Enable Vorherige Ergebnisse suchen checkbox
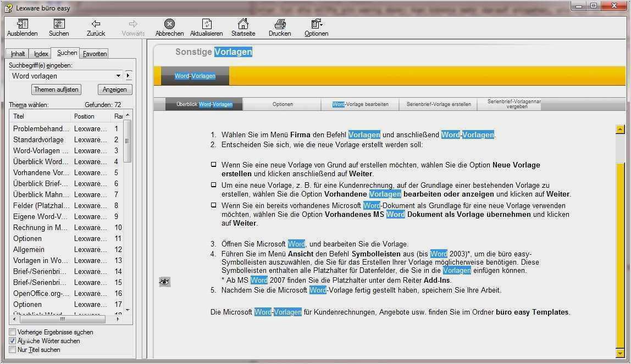 [x=13, y=332]
